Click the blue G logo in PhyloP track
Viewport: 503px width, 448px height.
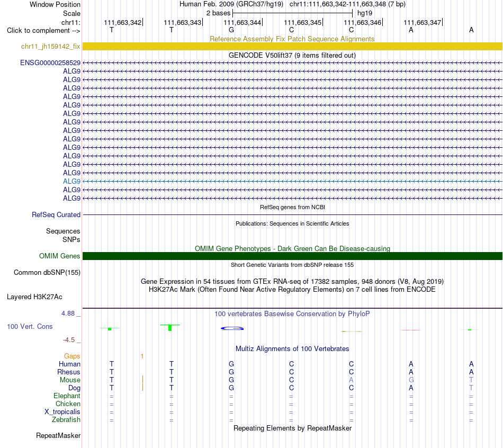click(x=232, y=328)
